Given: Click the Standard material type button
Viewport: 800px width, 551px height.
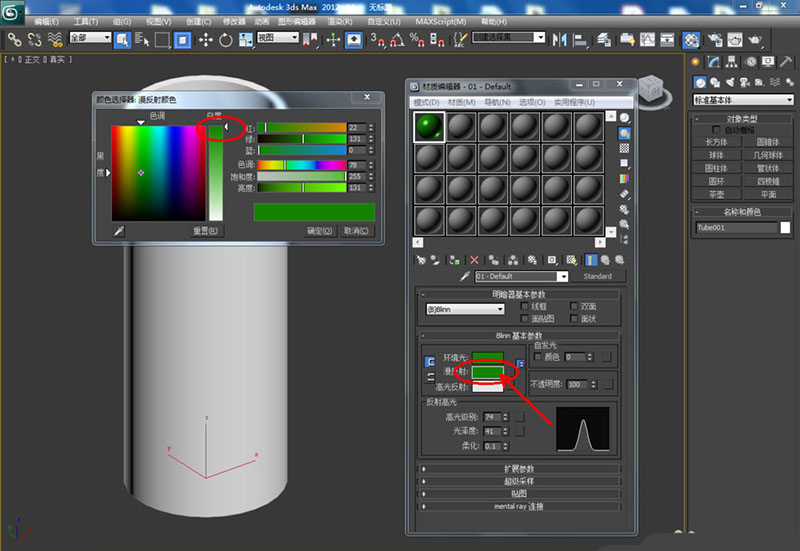Looking at the screenshot, I should point(597,276).
